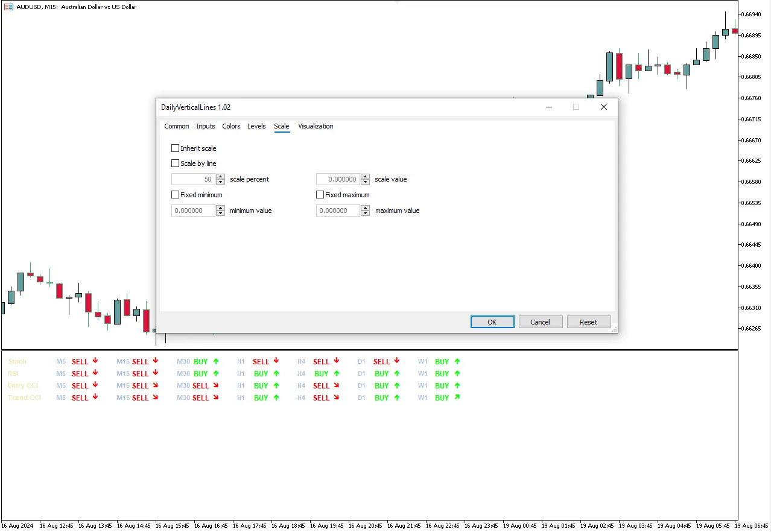Click down arrow for minimum value

[x=220, y=213]
